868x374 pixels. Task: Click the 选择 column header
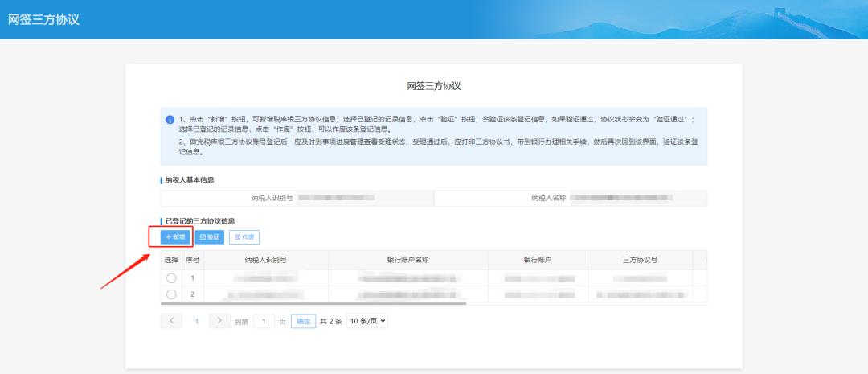tap(171, 260)
